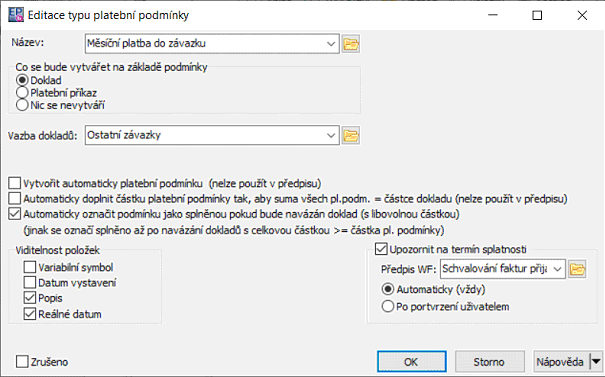Open the Předpis WF dropdown list
The width and height of the screenshot is (605, 377).
point(557,269)
